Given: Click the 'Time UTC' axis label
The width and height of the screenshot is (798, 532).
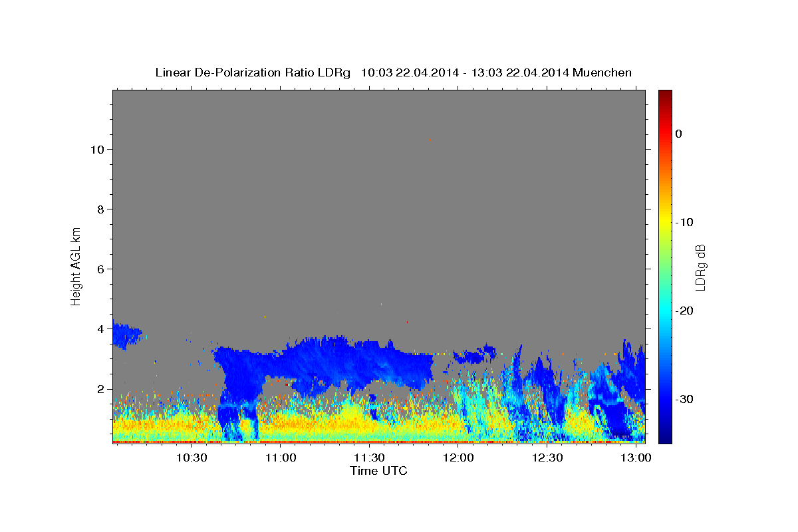Looking at the screenshot, I should coord(378,471).
